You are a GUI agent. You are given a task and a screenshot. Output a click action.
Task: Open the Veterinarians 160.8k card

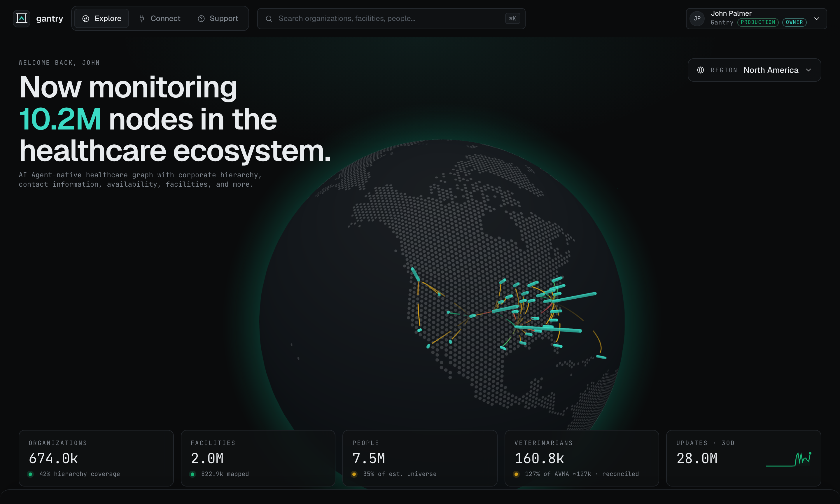click(x=582, y=458)
